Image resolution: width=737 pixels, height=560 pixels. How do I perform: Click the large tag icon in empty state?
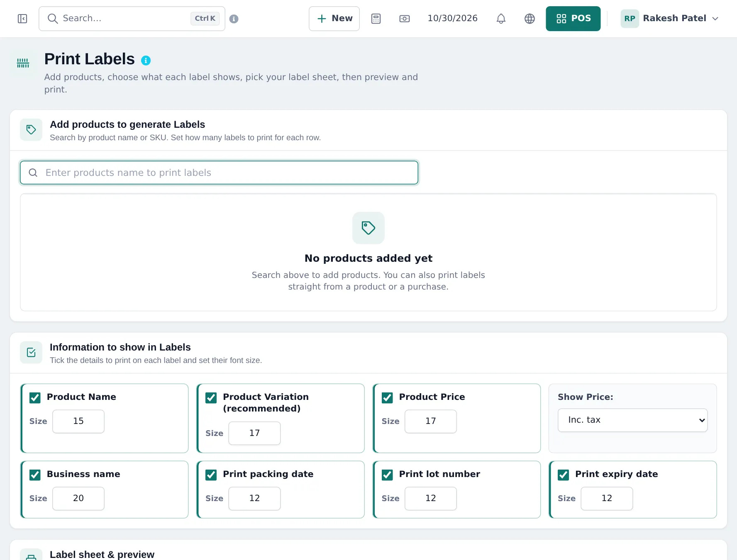[x=368, y=228]
